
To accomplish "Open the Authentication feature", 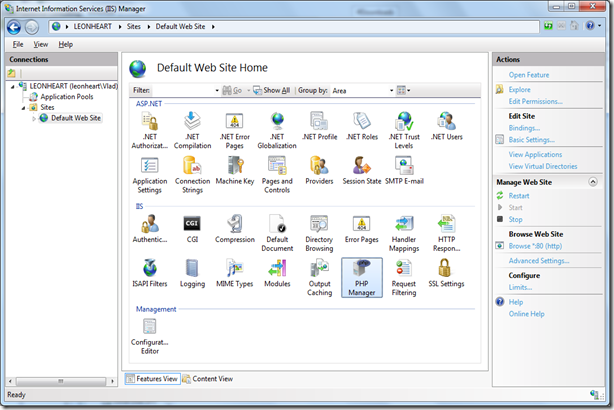I will click(150, 229).
